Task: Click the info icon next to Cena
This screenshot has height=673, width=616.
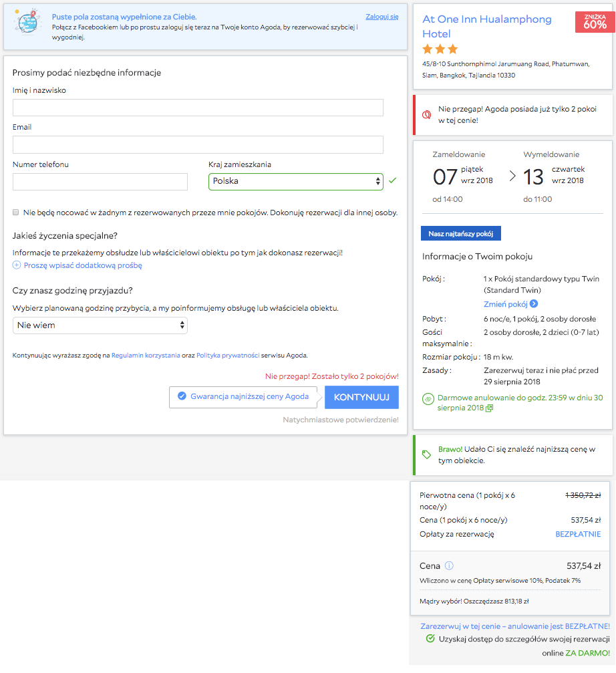Action: click(x=449, y=565)
